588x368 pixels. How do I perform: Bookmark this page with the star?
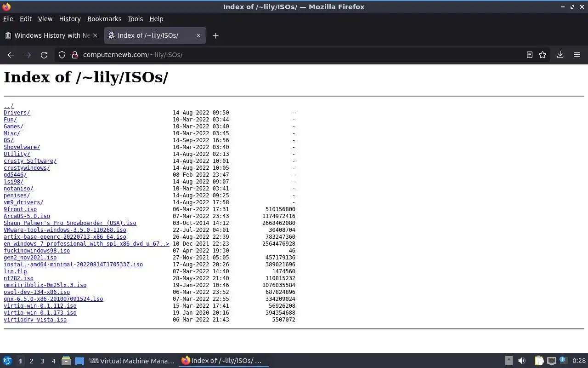coord(543,55)
